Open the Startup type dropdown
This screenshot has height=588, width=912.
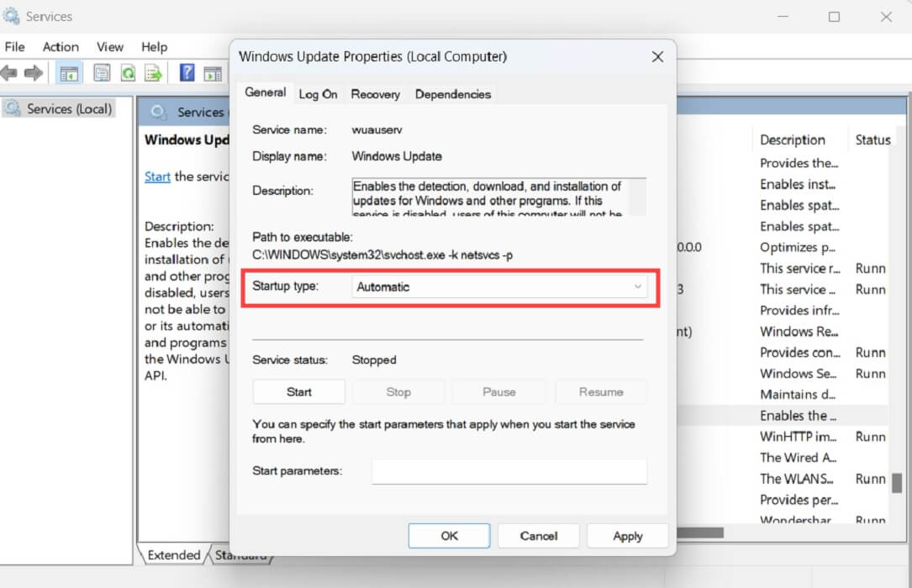(636, 286)
